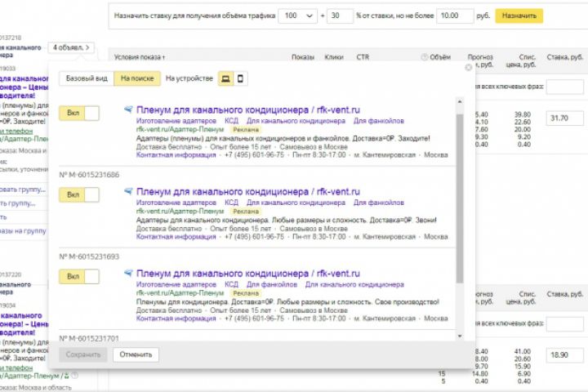
Task: Click the Клики column header
Action: pos(334,57)
